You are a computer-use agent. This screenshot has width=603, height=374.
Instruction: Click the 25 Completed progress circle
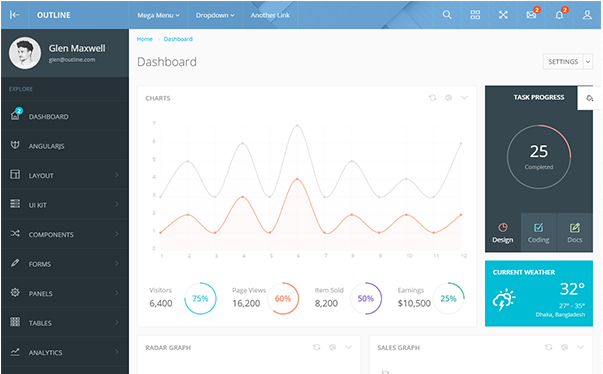(539, 156)
